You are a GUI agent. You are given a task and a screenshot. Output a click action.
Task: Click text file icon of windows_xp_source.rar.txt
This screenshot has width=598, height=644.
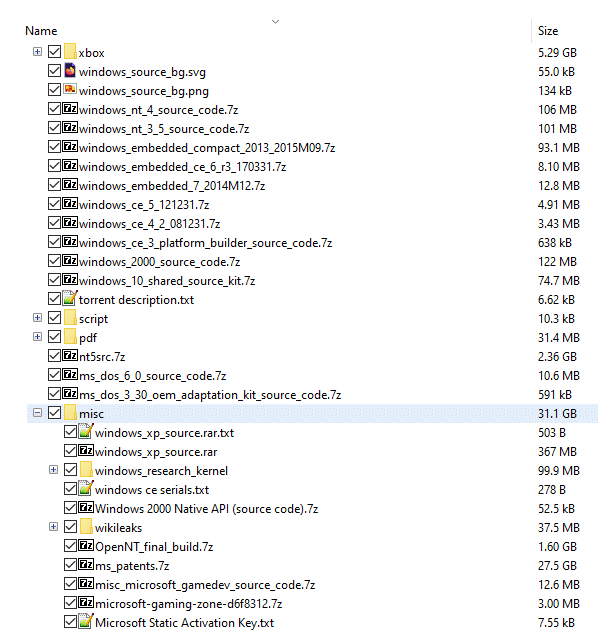click(86, 431)
